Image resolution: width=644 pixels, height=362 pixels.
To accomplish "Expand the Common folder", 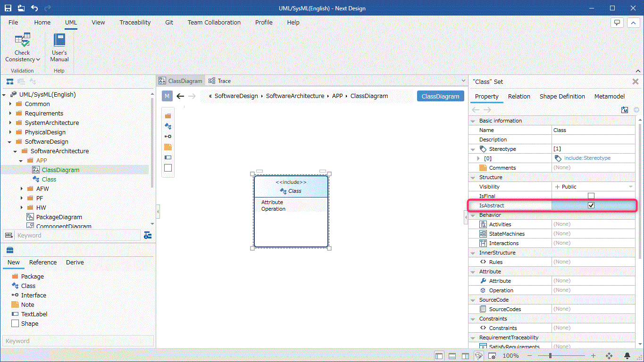I will coord(10,104).
